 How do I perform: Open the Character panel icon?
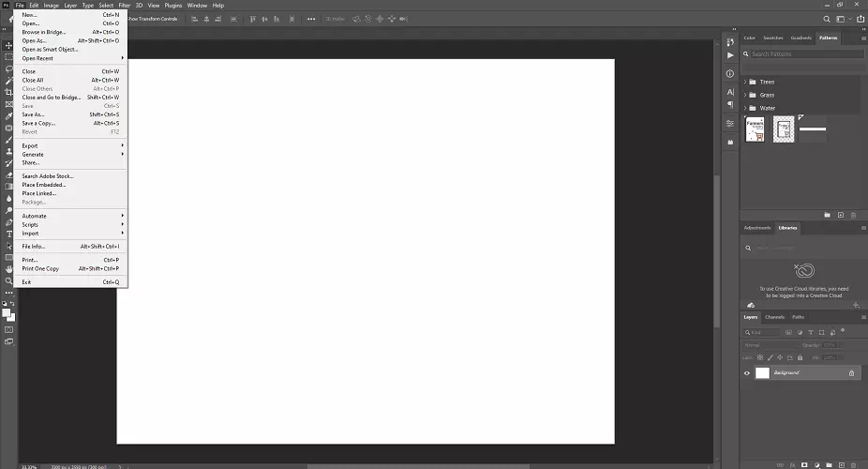730,92
